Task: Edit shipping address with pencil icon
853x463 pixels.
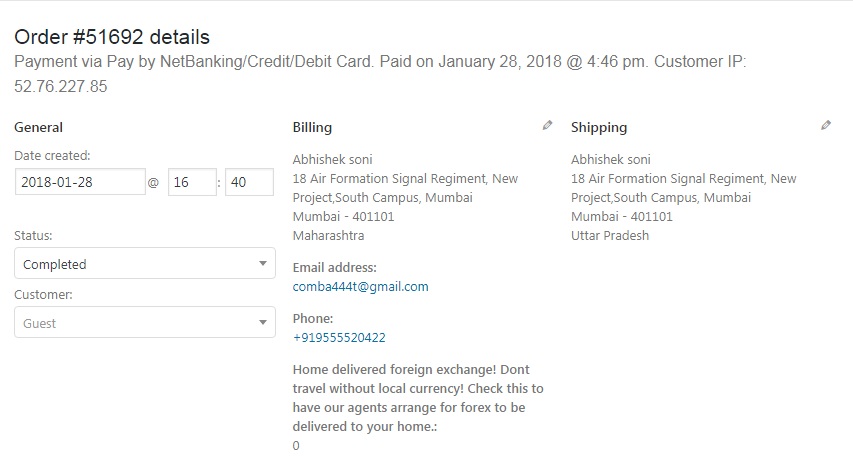Action: point(826,126)
